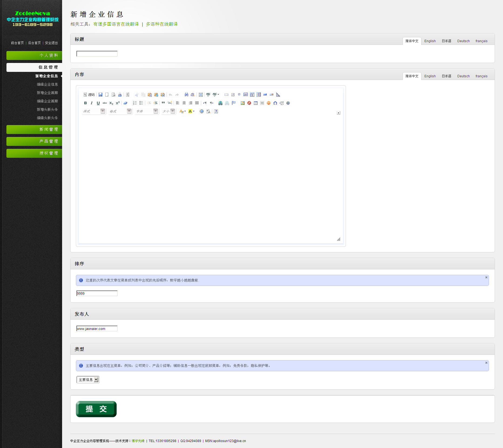Viewport: 503px width, 448px height.
Task: Open the spell check ABC dropdown
Action: [216, 95]
